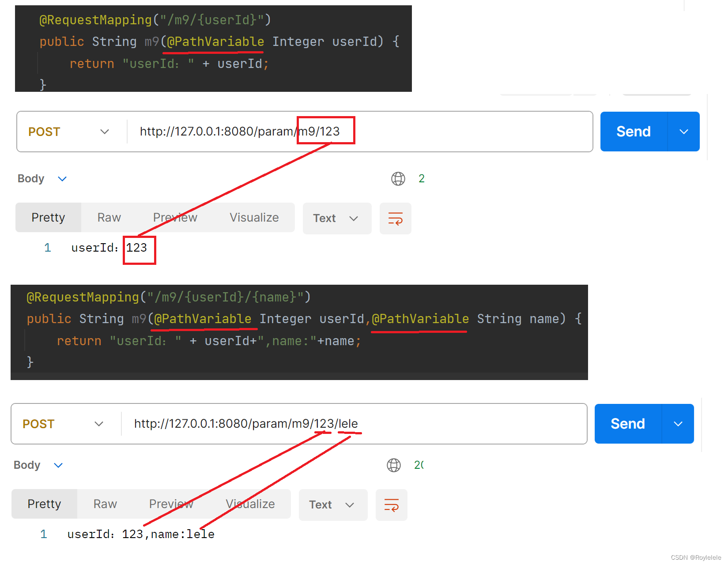The image size is (728, 565).
Task: Click the orange formatting icon in second response toolbar
Action: click(x=391, y=505)
